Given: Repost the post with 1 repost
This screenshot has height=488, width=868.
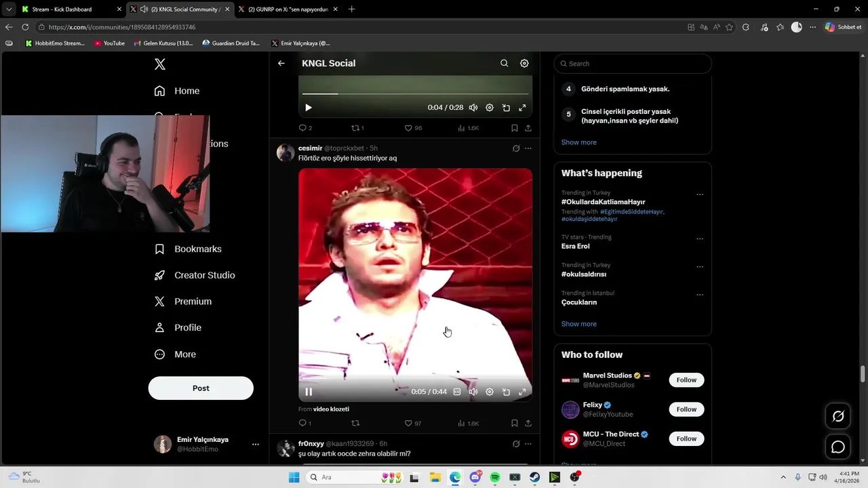Looking at the screenshot, I should 357,128.
